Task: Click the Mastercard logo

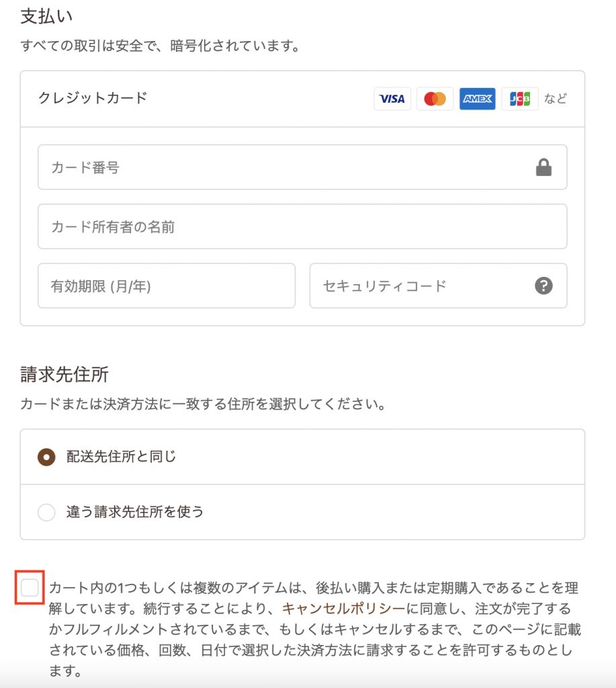Action: 435,99
